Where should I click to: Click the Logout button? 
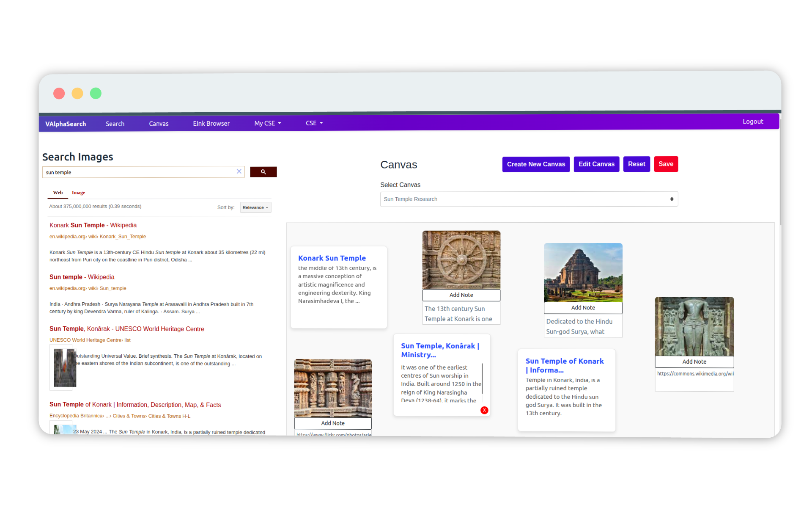(x=754, y=122)
